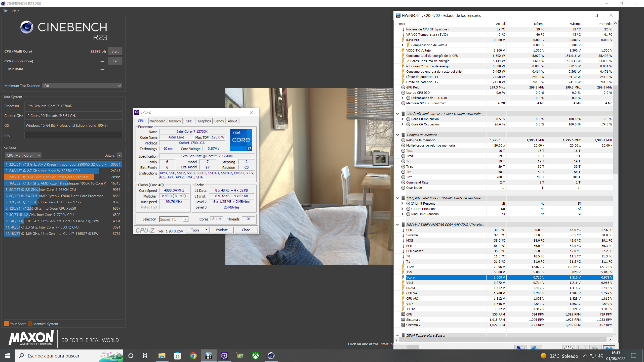Click the HWiNFO vertical scrollbar thumb
This screenshot has height=362, width=644.
coord(615,130)
